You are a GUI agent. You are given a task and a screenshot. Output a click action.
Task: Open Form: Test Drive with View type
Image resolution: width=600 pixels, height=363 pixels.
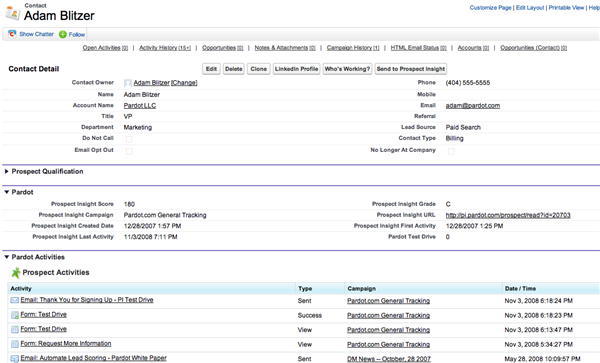(44, 329)
